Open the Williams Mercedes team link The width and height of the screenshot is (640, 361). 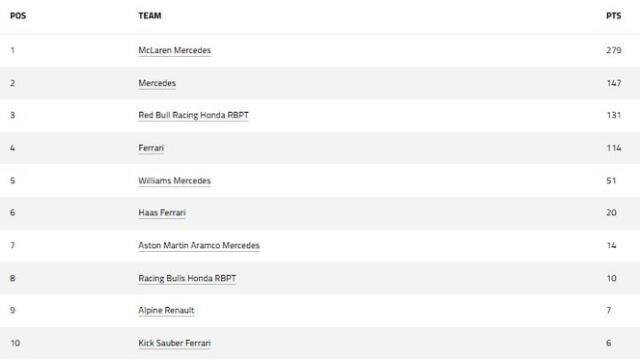175,180
